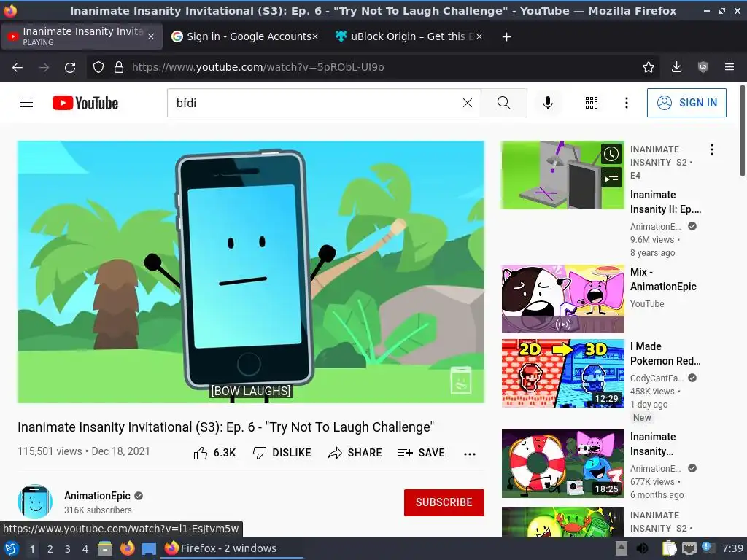Open Mix AnimationEpic thumbnail
747x560 pixels.
coord(562,299)
